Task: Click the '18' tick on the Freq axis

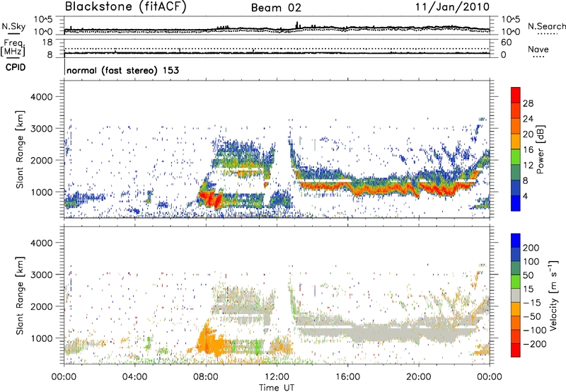Action: click(x=47, y=42)
